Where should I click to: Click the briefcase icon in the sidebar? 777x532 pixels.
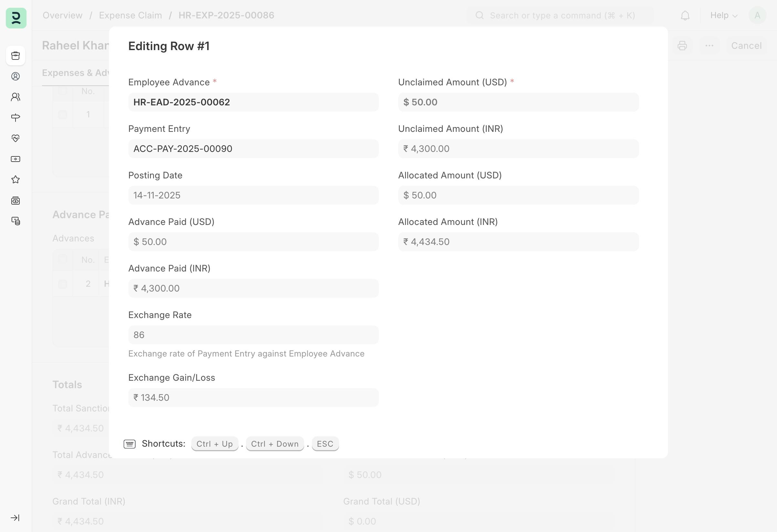16,56
